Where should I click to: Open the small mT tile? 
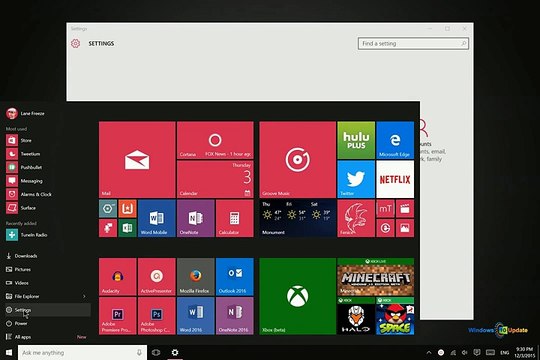pos(385,209)
